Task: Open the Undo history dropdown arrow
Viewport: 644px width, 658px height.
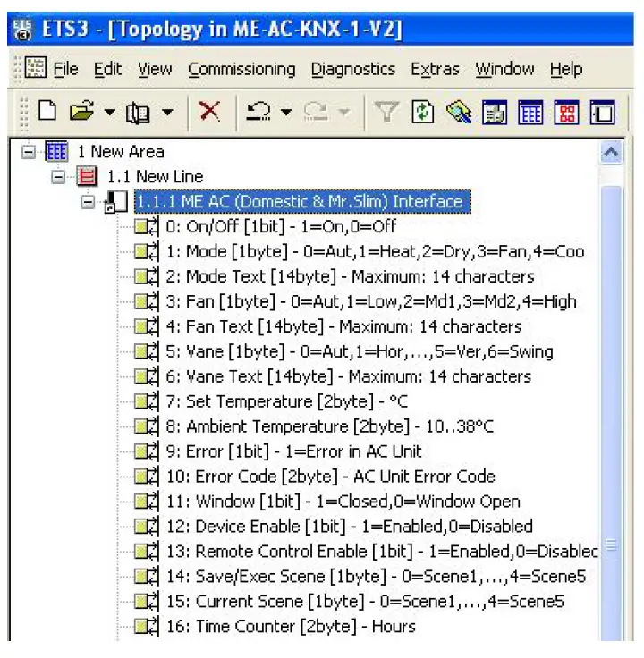Action: 286,112
